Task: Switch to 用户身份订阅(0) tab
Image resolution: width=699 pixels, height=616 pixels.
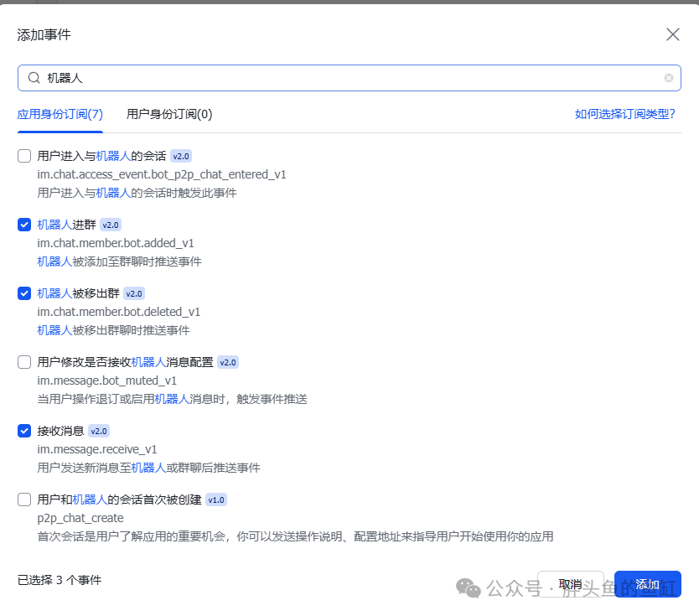Action: (169, 114)
